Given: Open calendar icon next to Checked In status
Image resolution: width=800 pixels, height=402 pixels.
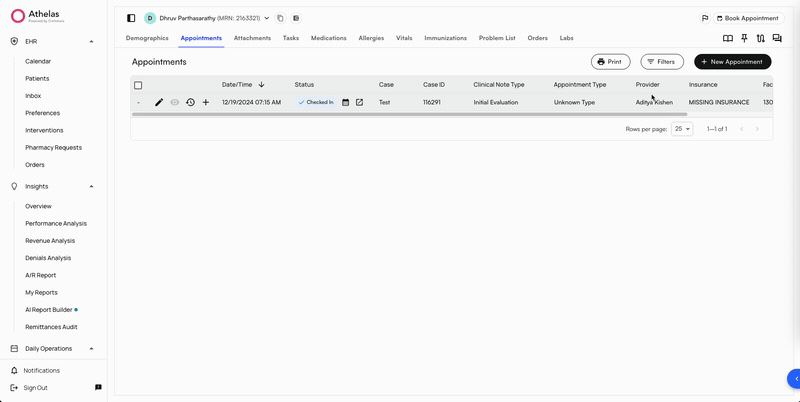Looking at the screenshot, I should click(345, 103).
